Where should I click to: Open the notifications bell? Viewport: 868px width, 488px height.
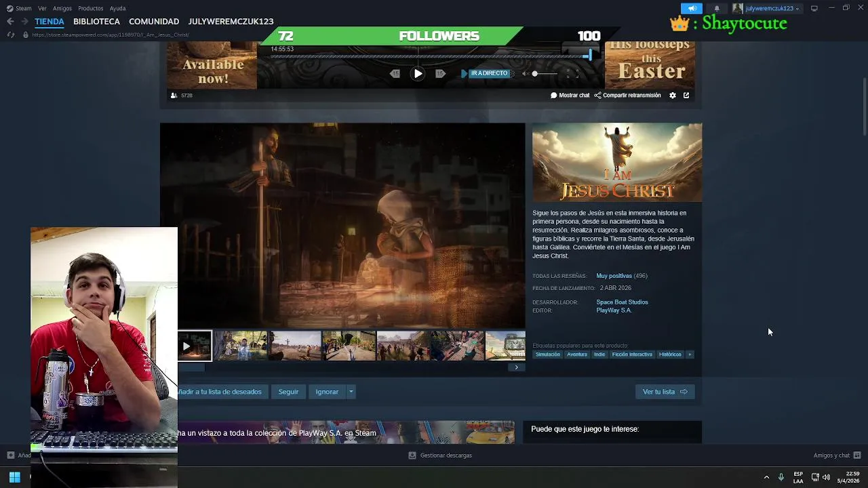click(716, 8)
